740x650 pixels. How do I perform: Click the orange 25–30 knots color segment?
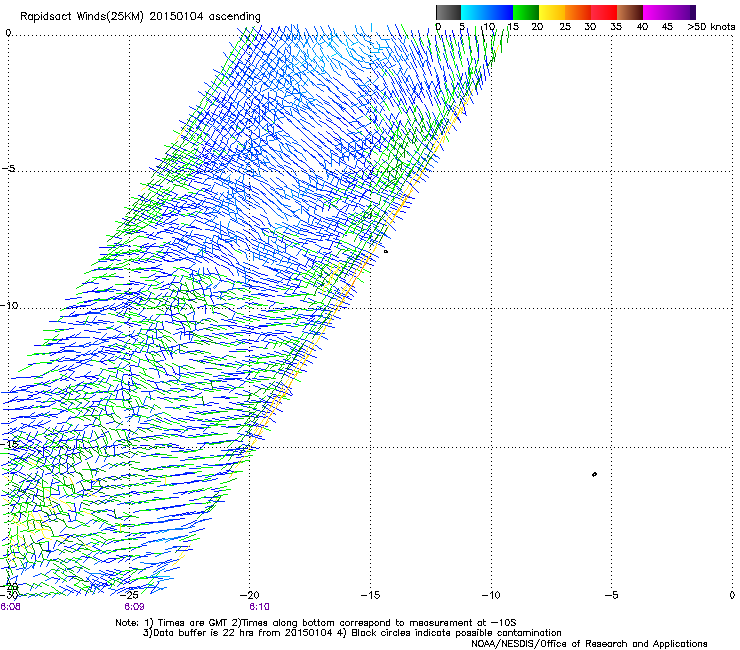pos(578,12)
